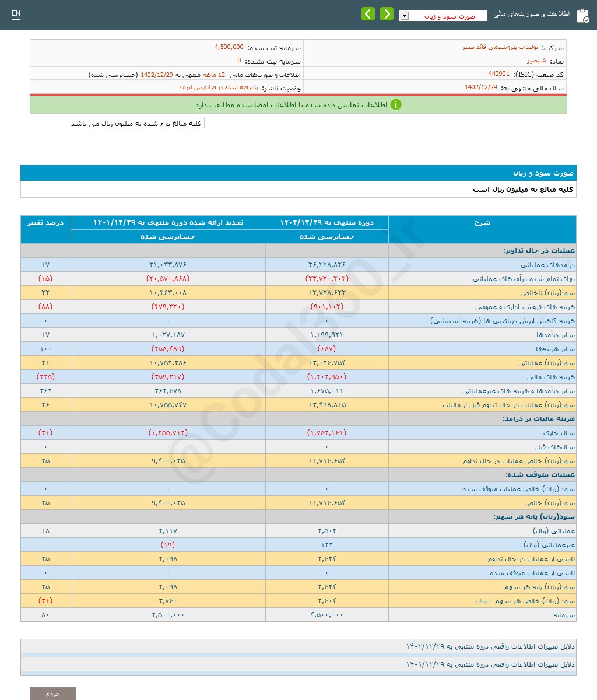Click the سرمایه row value 4,500,000

pyautogui.click(x=328, y=614)
